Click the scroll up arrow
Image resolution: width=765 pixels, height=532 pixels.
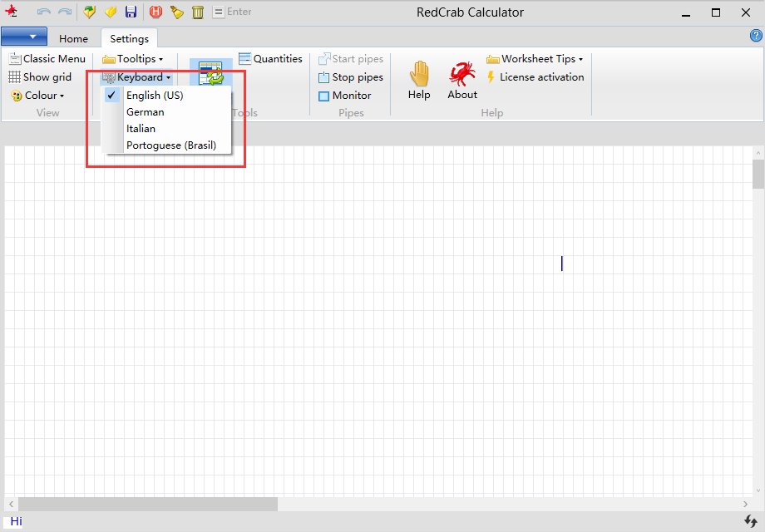[758, 153]
